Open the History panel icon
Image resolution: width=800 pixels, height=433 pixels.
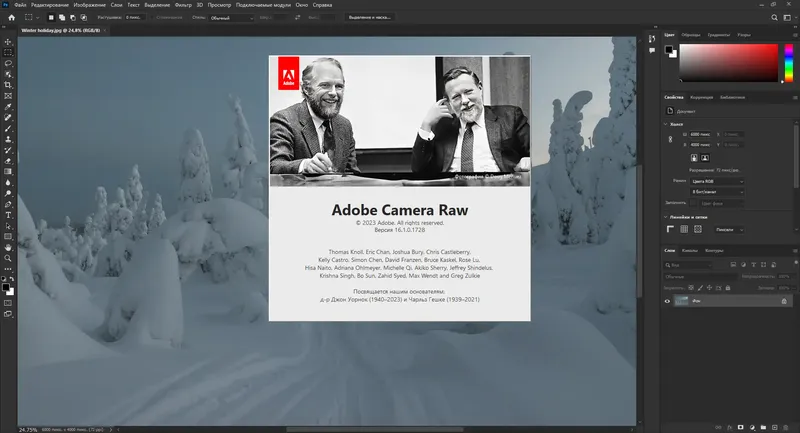(652, 39)
